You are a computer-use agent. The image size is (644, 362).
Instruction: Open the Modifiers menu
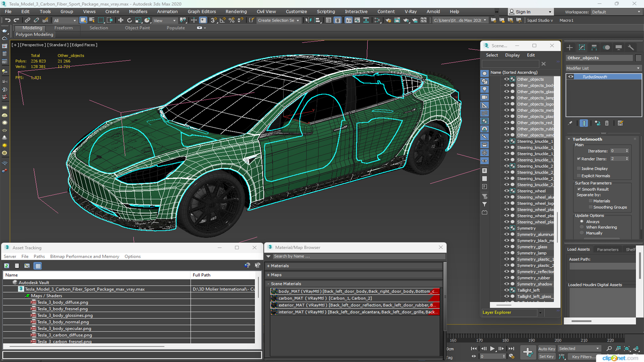coord(138,11)
